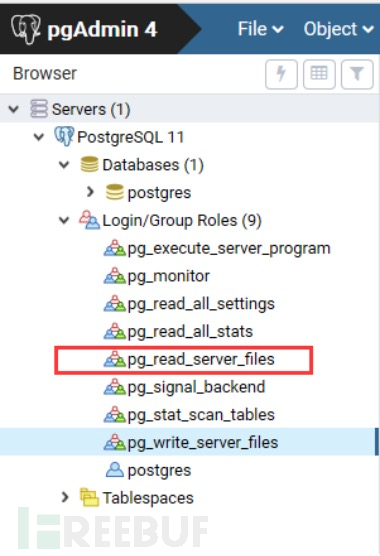Select the pg_execute_server_program role
This screenshot has width=380, height=556.
[229, 249]
